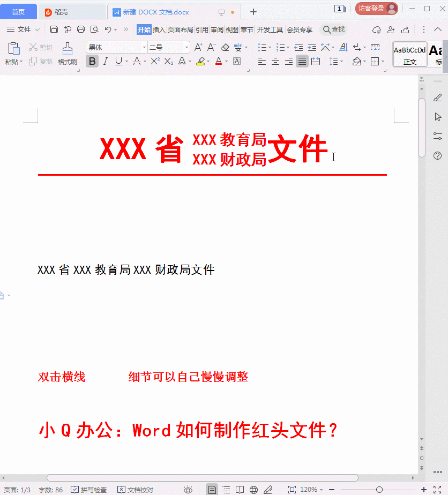Toggle eye protection mode icon
The height and width of the screenshot is (495, 448).
tap(188, 490)
